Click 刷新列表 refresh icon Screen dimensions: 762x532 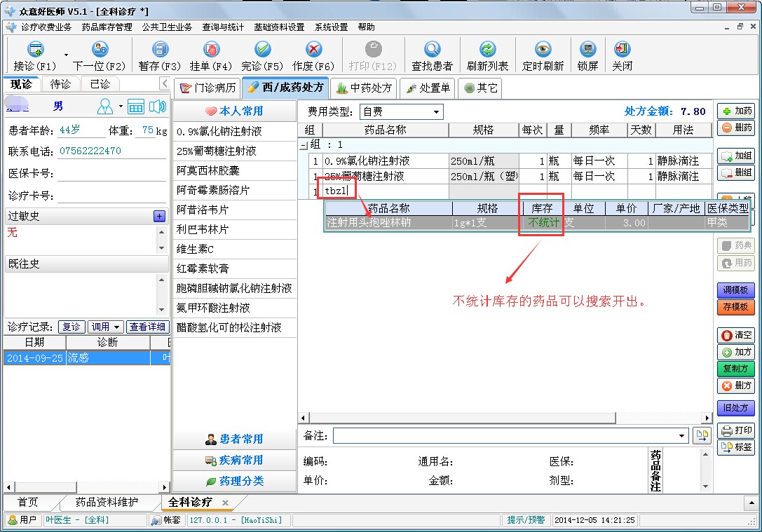point(487,49)
